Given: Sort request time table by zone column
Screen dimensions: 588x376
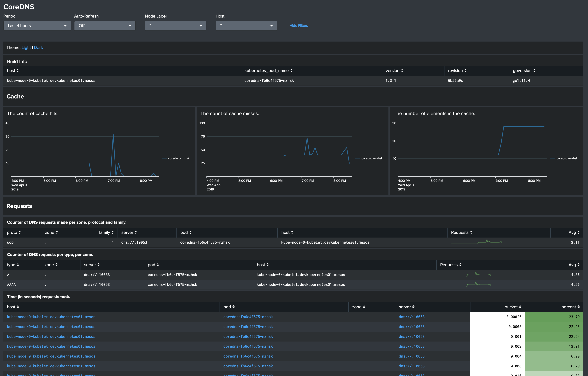Looking at the screenshot, I should pos(358,307).
